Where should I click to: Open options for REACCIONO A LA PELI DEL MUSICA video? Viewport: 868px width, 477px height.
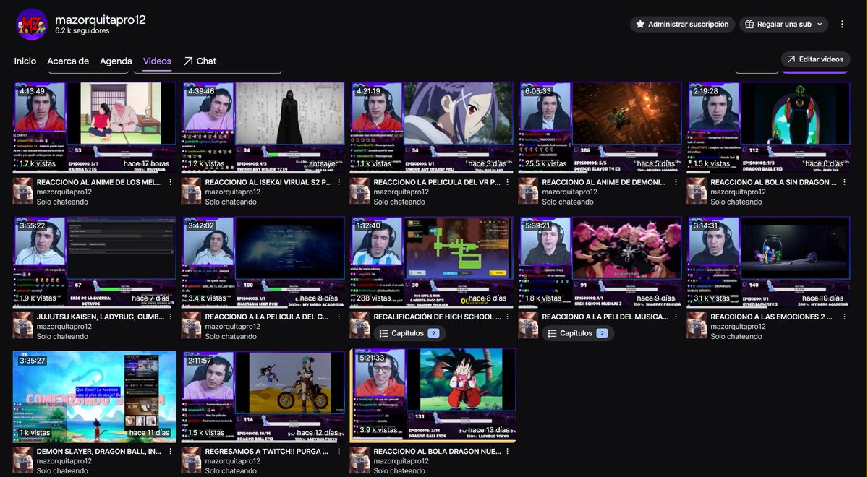tap(676, 317)
